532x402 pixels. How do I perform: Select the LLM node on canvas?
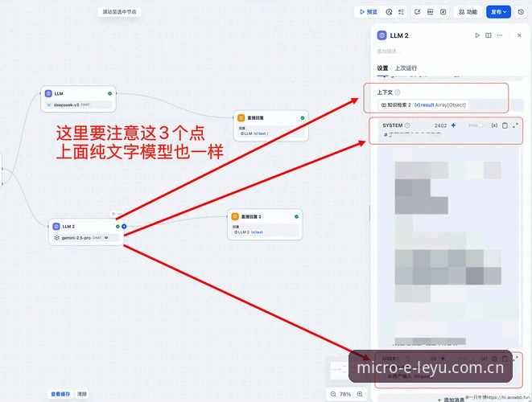tap(78, 99)
